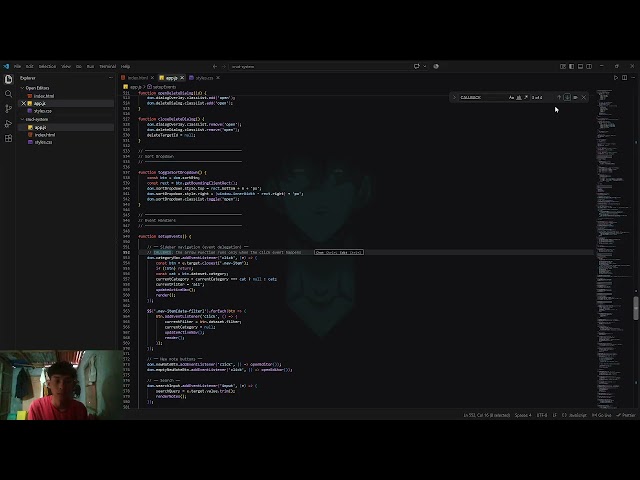The image size is (640, 480).
Task: Open styles.css under Open Editors
Action: [x=43, y=111]
